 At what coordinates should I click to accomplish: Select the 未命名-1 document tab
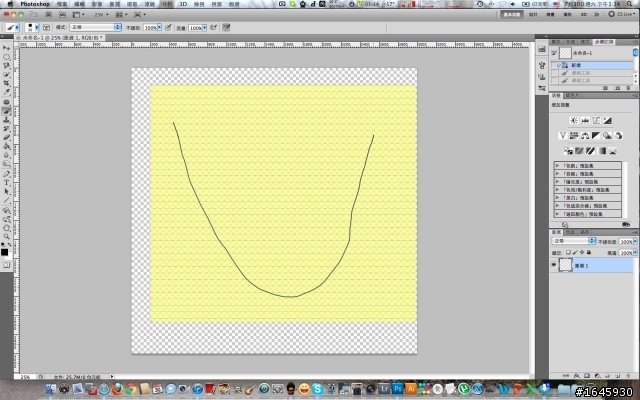(x=60, y=38)
